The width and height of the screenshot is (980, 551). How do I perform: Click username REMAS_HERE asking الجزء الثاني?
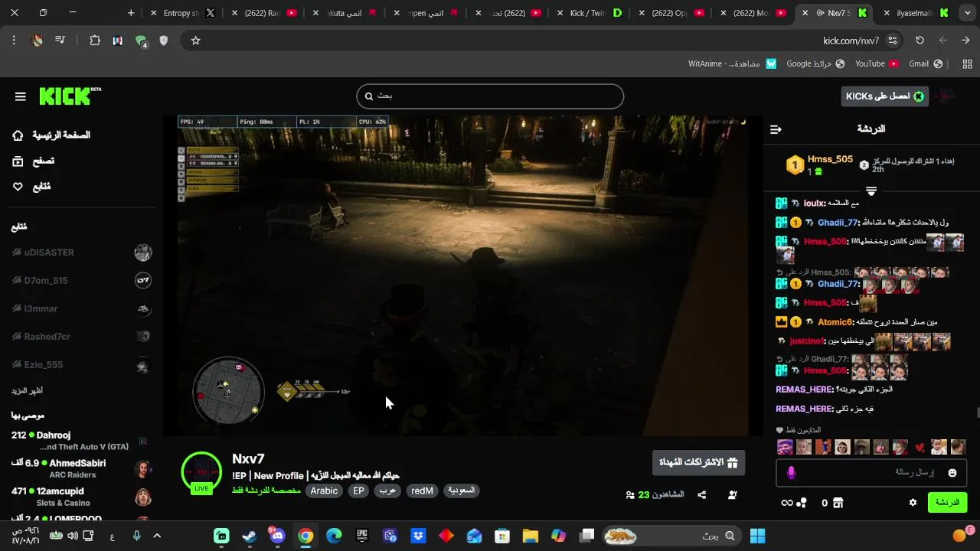[x=804, y=390]
